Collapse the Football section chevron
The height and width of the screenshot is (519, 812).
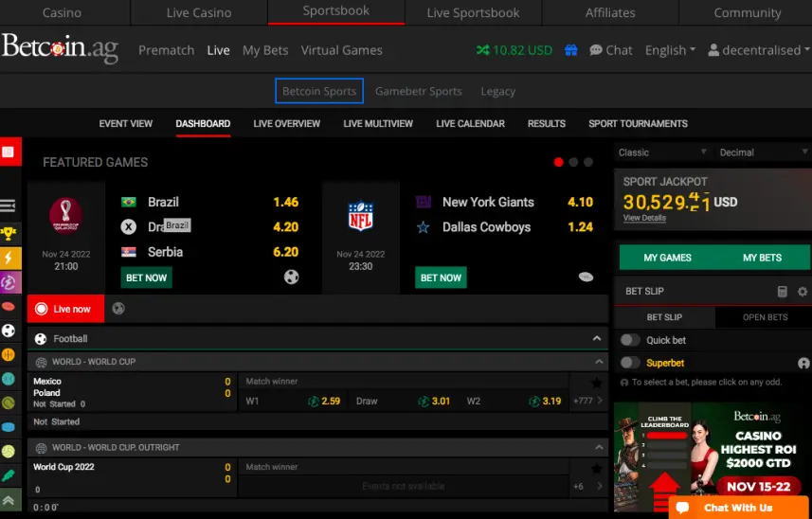click(x=597, y=338)
